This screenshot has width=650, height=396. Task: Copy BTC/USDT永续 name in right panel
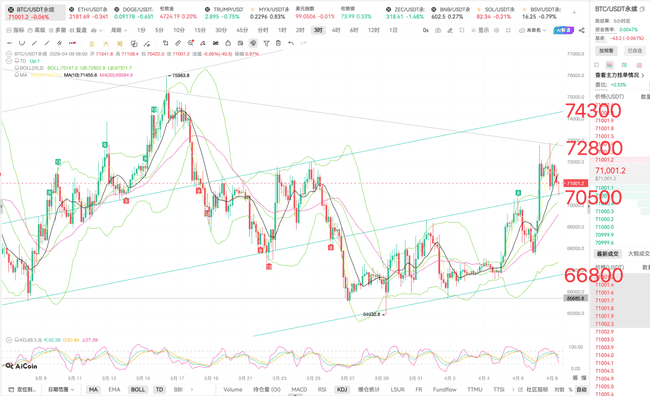coord(643,9)
